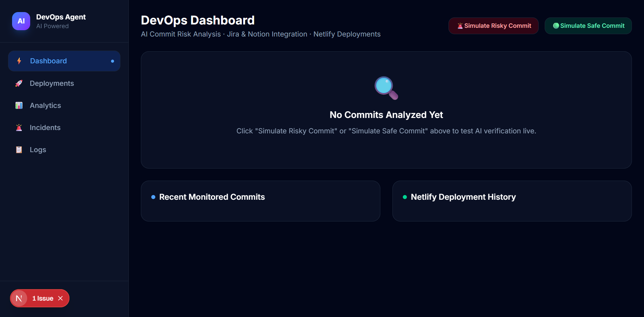The image size is (644, 317).
Task: Click the AI logo badge
Action: tap(21, 21)
